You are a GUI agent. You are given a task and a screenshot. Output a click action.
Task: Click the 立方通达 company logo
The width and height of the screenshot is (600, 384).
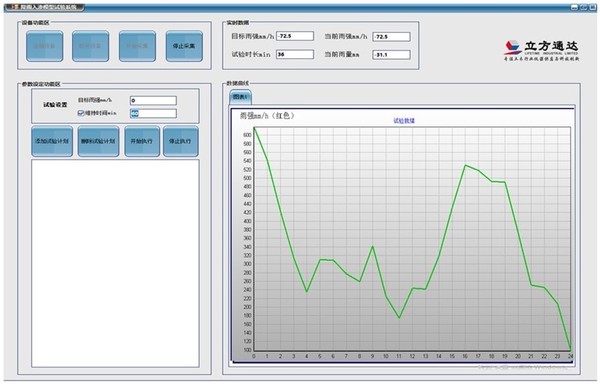541,50
